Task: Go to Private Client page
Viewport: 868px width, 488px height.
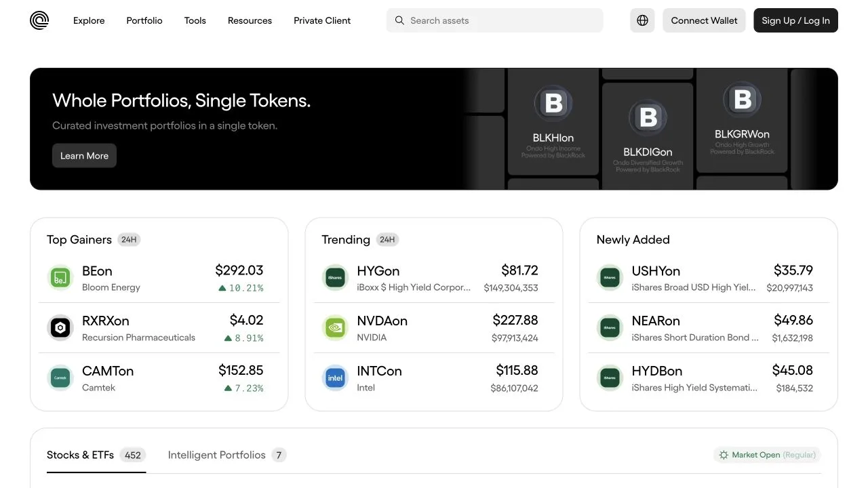Action: pyautogui.click(x=322, y=20)
